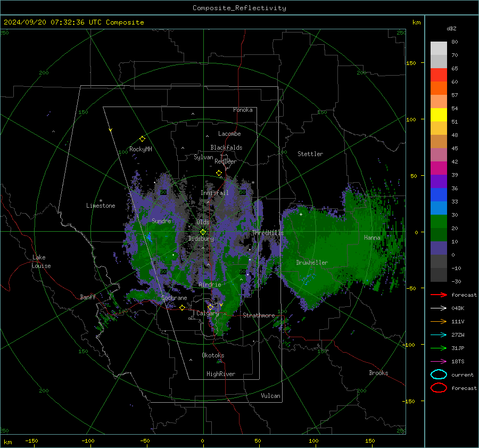Viewport: 479px width, 448px height.
Task: Click the dBZ legend heading
Action: click(x=451, y=28)
